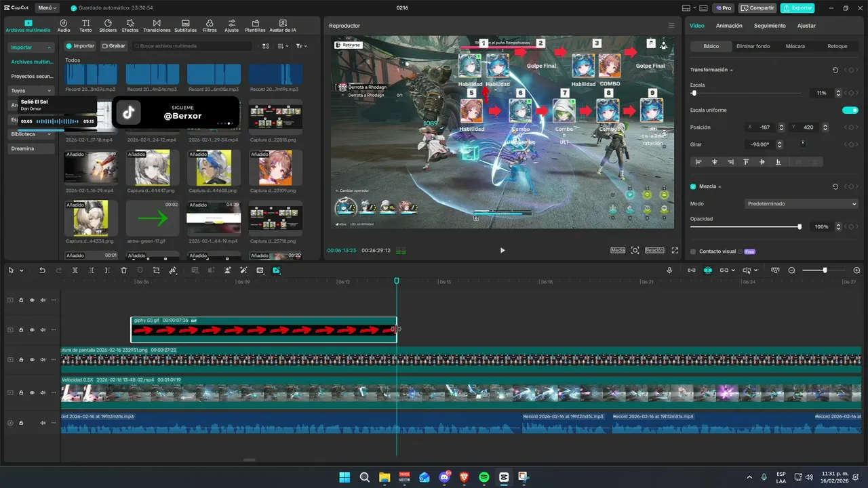Lock the mp3 audio track
Image resolution: width=868 pixels, height=488 pixels.
tap(21, 423)
